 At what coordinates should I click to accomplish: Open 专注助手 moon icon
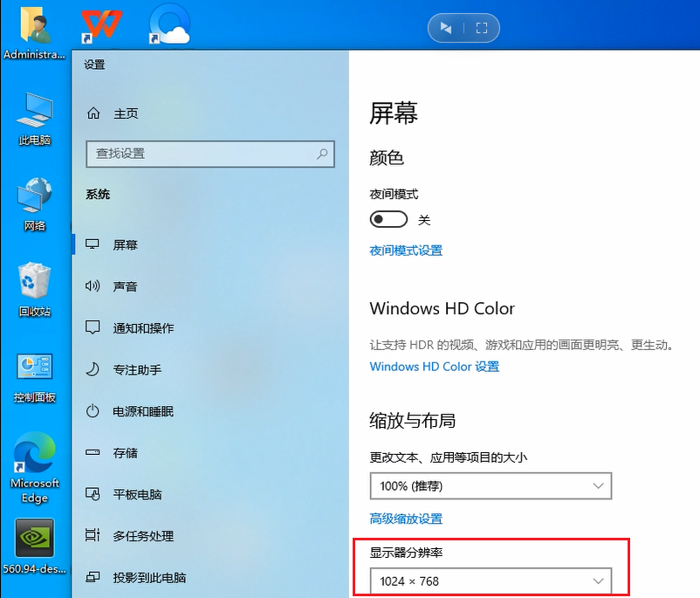click(x=93, y=369)
